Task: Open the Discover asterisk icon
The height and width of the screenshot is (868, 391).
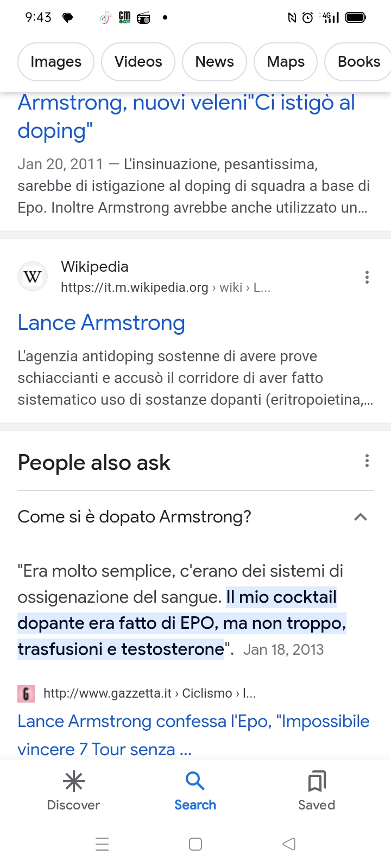Action: point(73,782)
